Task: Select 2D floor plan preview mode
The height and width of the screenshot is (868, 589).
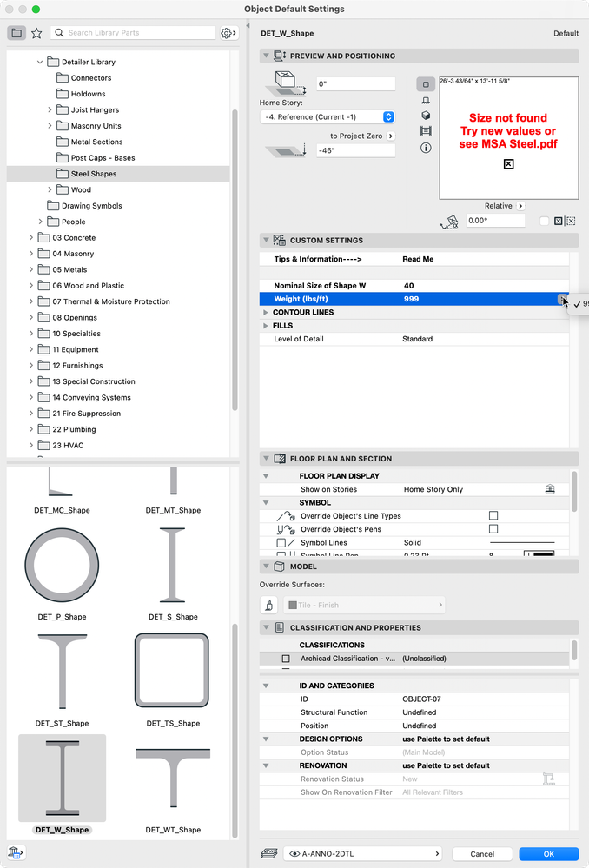Action: tap(426, 84)
